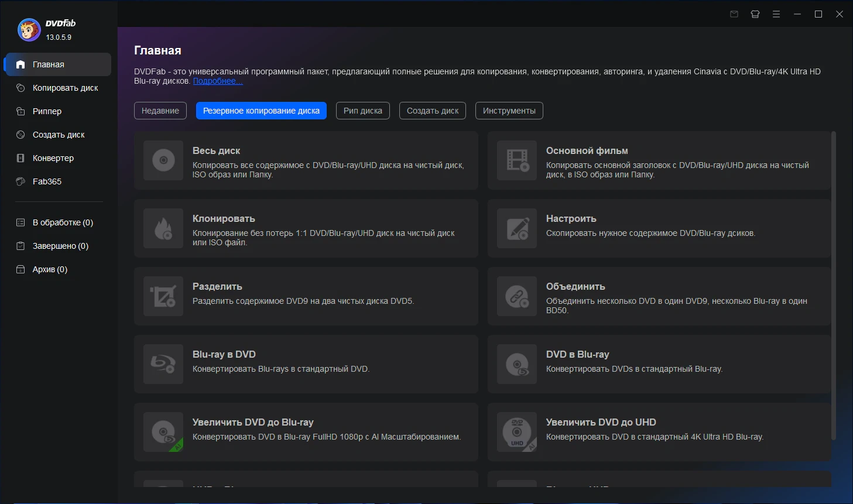The height and width of the screenshot is (504, 853).
Task: Click the Fab365 sidebar icon
Action: click(20, 181)
